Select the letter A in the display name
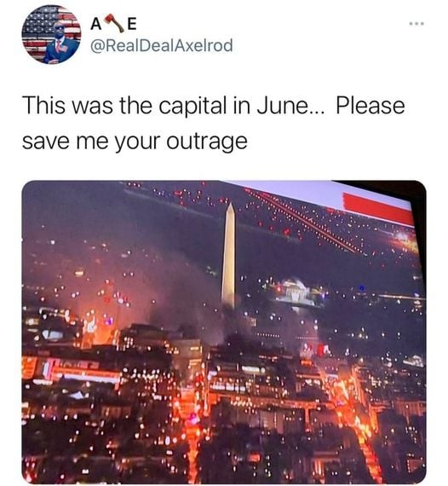 tap(96, 24)
